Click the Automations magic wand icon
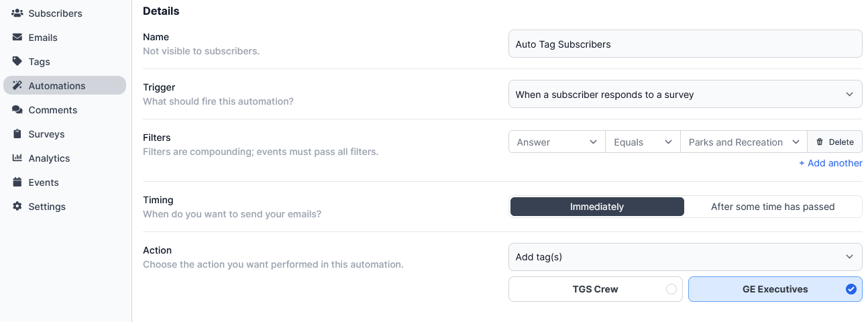This screenshot has width=868, height=322. (x=17, y=86)
